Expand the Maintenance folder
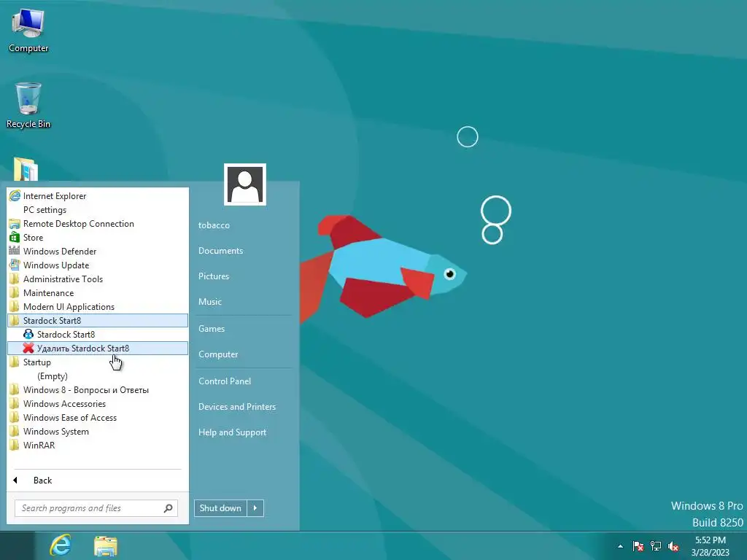The image size is (747, 560). point(98,292)
